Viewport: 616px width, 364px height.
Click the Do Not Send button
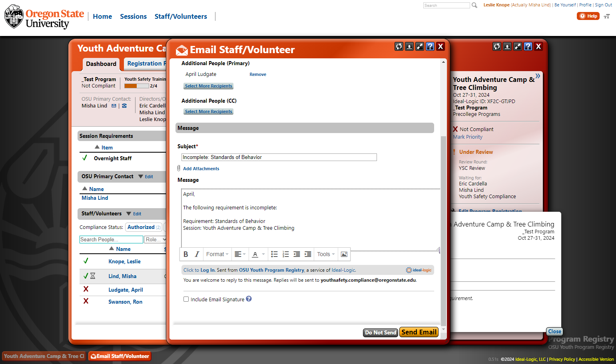pyautogui.click(x=381, y=332)
